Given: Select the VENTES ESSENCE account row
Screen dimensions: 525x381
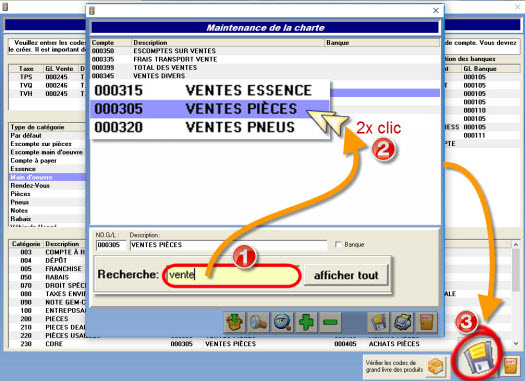Looking at the screenshot, I should point(210,90).
